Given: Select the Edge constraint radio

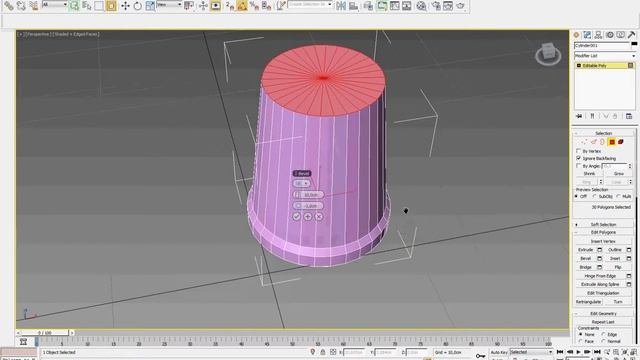Looking at the screenshot, I should coord(603,335).
